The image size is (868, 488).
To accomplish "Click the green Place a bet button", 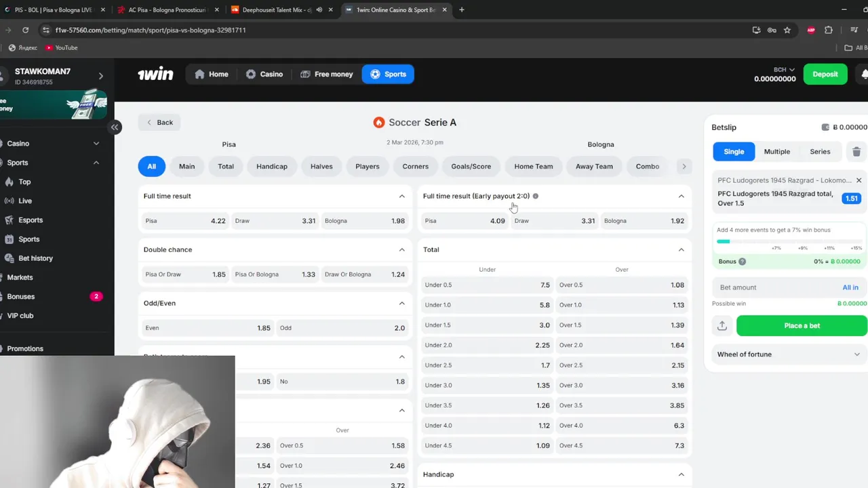I will click(802, 325).
